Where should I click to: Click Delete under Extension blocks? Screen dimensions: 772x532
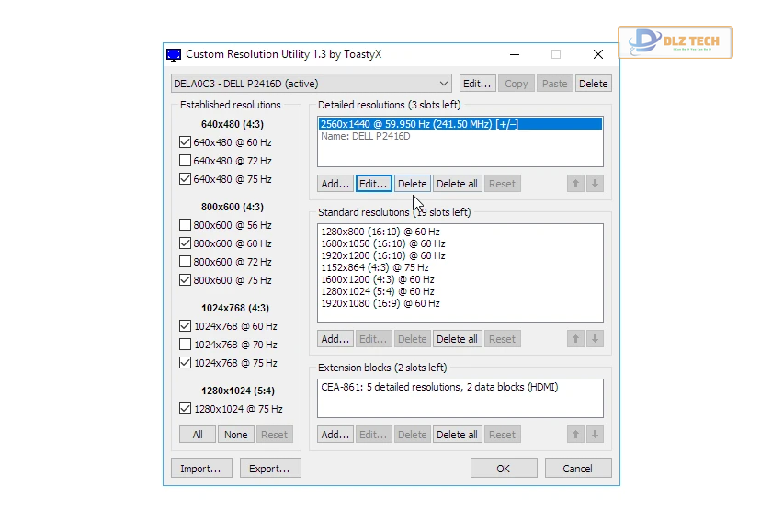412,434
